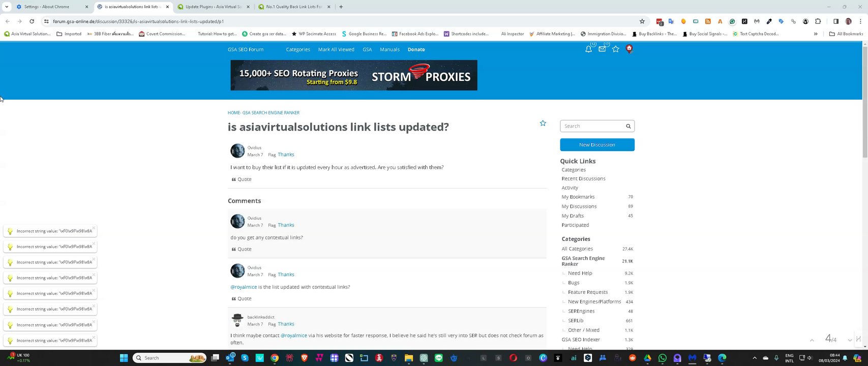Open GSA SEARCH ENGINE RANKER breadcrumb

271,113
